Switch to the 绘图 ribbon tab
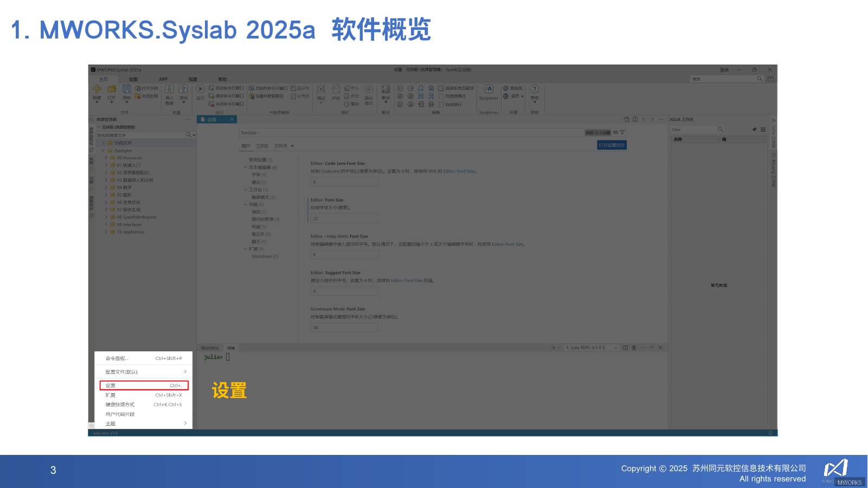This screenshot has width=868, height=488. click(133, 79)
